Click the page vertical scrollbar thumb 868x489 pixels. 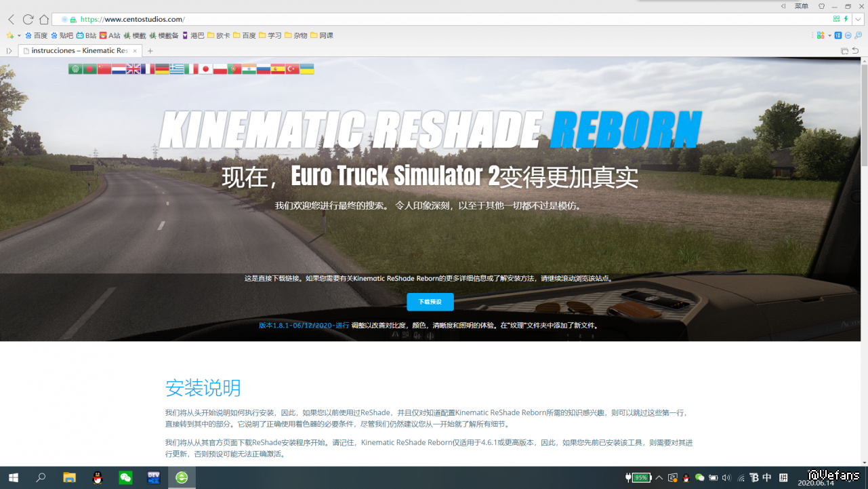[864, 115]
